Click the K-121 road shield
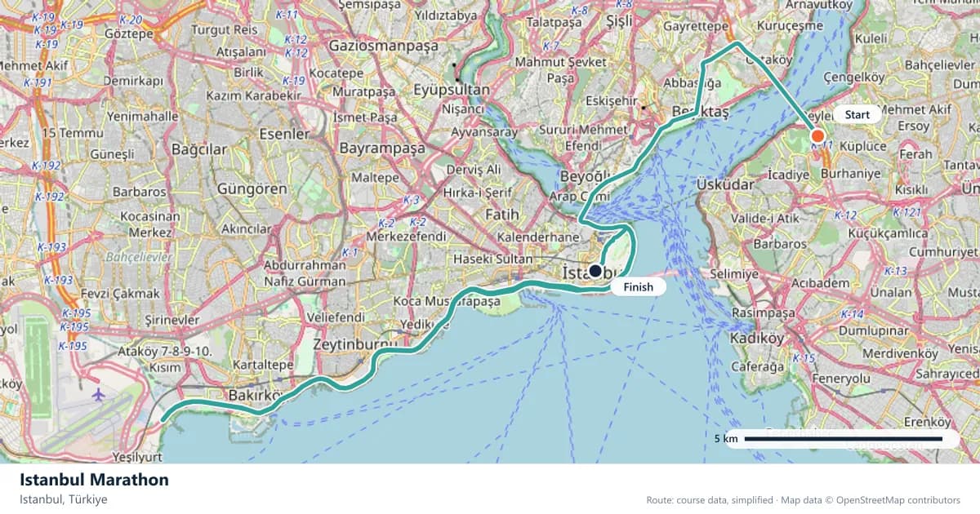This screenshot has width=980, height=514. 906,212
